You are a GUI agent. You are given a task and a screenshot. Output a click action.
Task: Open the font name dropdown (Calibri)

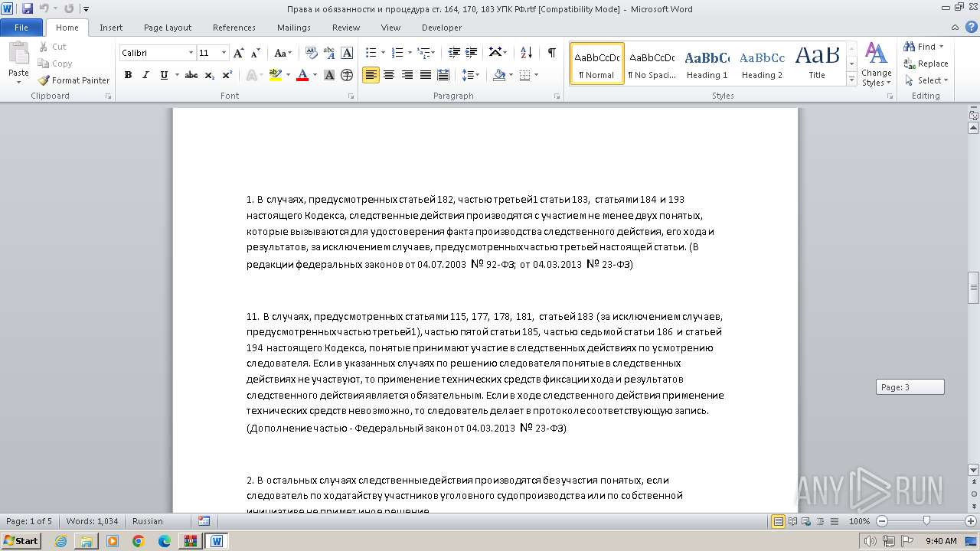191,53
